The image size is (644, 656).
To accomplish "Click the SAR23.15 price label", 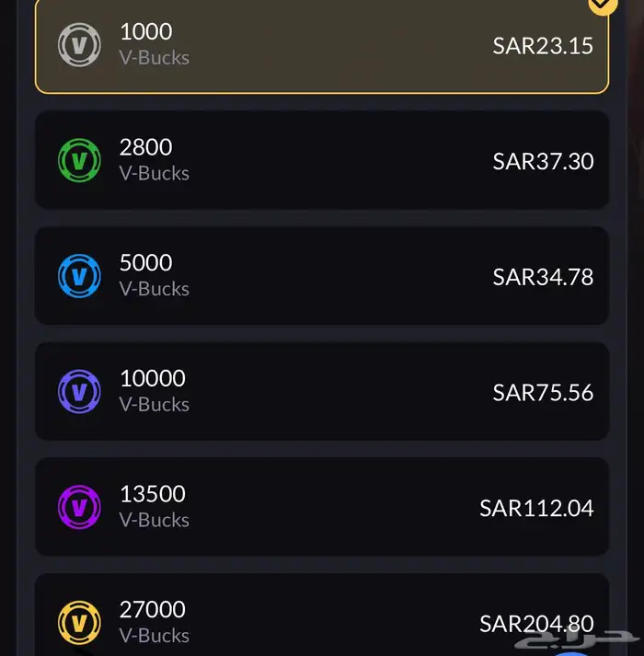I will [x=543, y=46].
